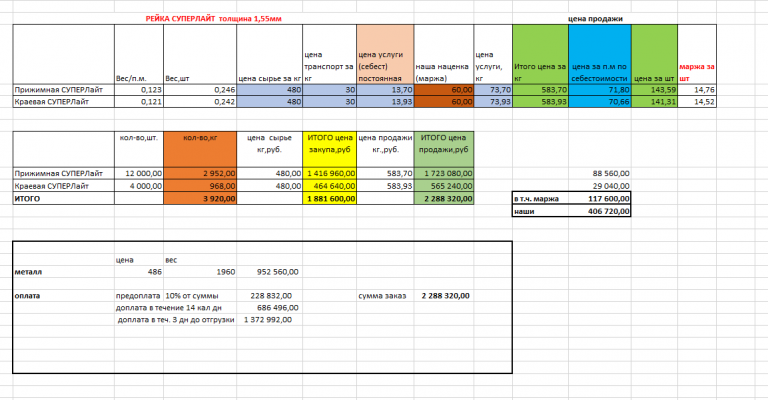Select the red title 'РЕЙКА СУПЕРЛАЙТ толщина 1,55мм'
The height and width of the screenshot is (400, 768).
tap(214, 19)
